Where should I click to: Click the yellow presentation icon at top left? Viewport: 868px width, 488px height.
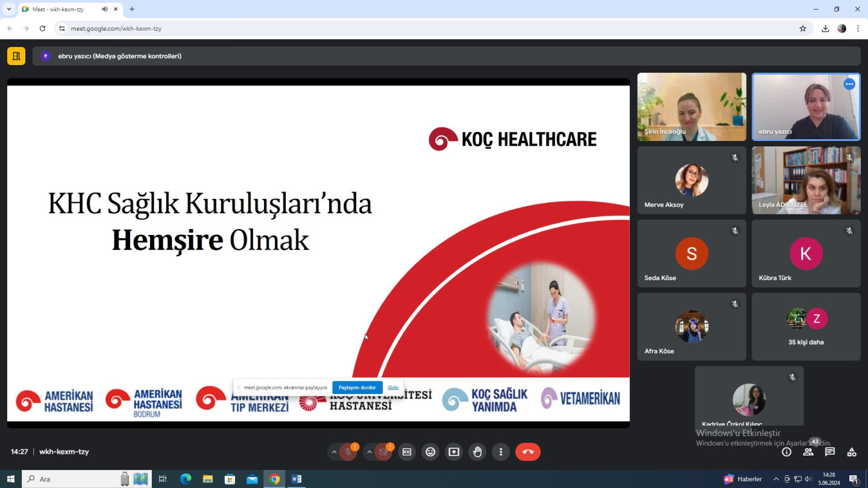pos(16,56)
